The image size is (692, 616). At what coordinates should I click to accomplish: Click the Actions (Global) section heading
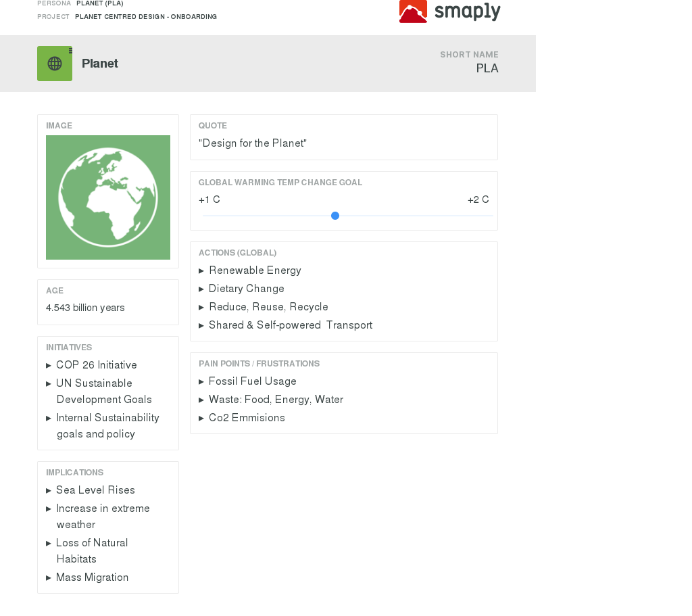coord(237,253)
